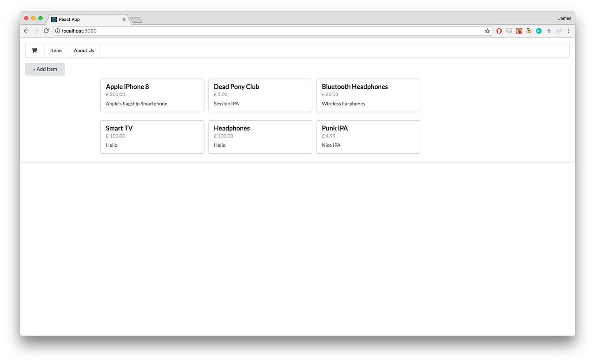Screen dimensions: 595x364
Task: Bookmark the page via the star icon
Action: click(x=487, y=31)
